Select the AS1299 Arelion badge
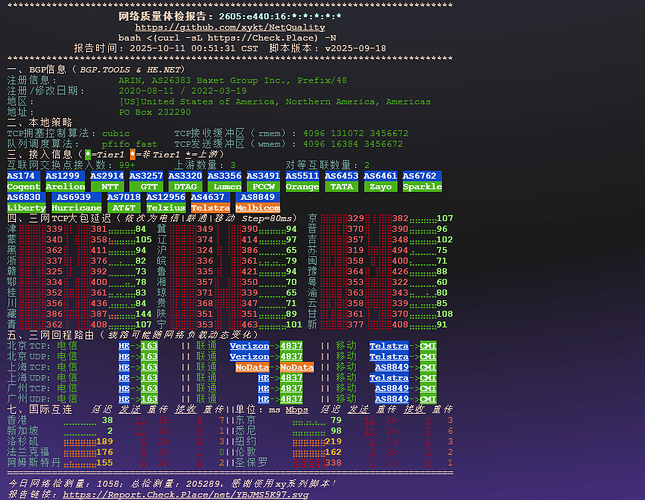This screenshot has height=500, width=645. pos(66,181)
